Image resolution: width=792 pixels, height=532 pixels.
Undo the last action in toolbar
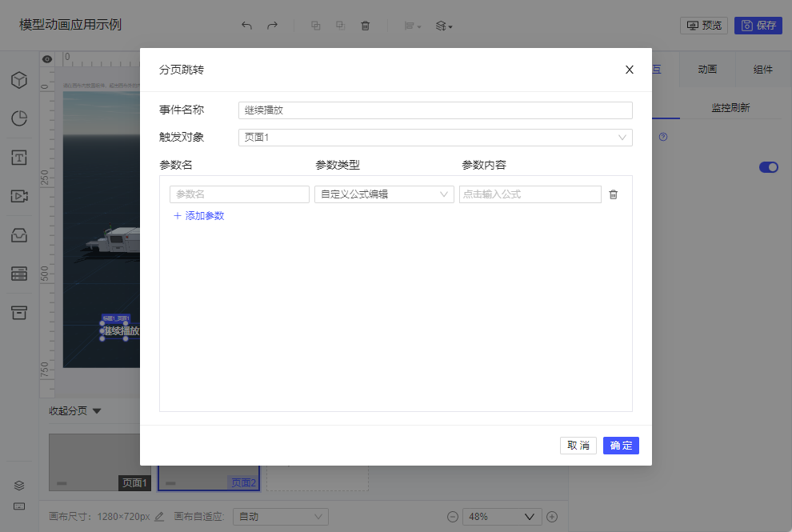[x=246, y=26]
